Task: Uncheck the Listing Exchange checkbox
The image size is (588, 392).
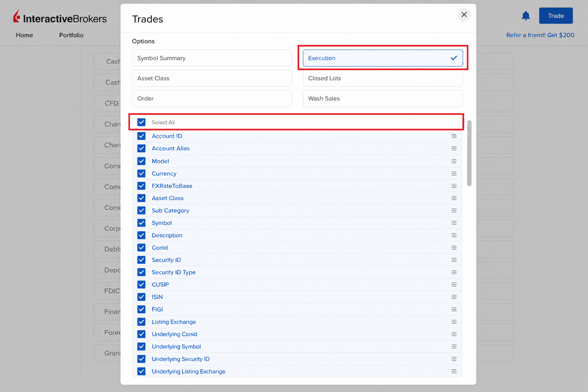Action: pyautogui.click(x=142, y=322)
